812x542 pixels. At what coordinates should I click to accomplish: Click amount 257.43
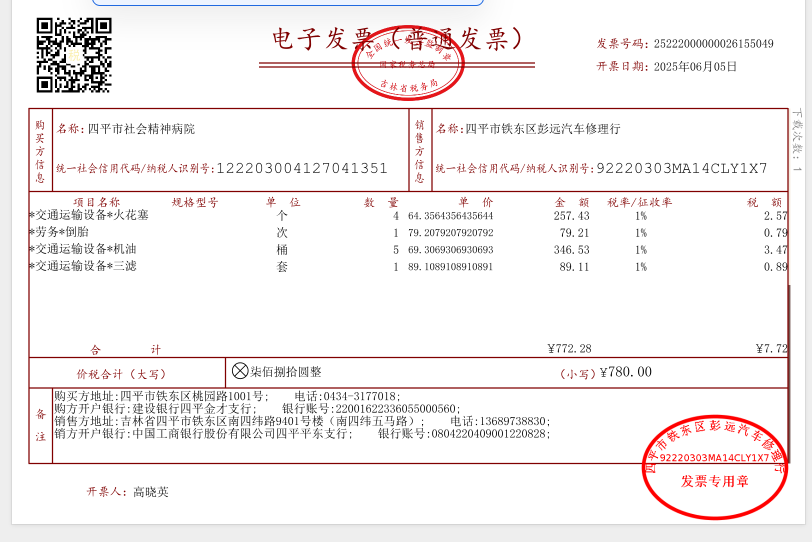pyautogui.click(x=572, y=216)
